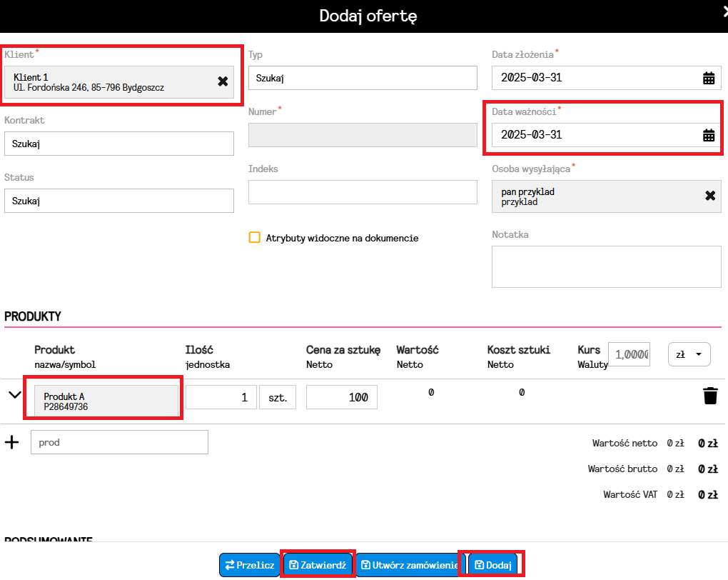Enable Atrybuty widoczne na dokumencie checkbox
The height and width of the screenshot is (580, 728).
coord(254,238)
